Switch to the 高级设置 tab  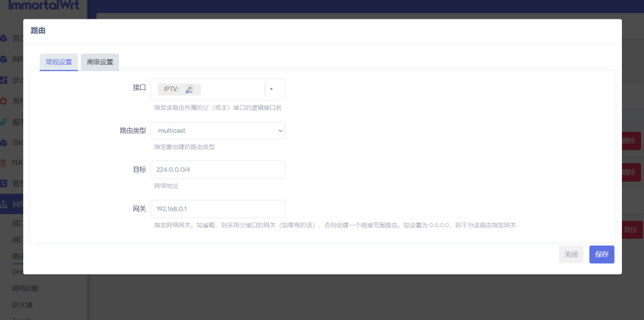(x=99, y=62)
